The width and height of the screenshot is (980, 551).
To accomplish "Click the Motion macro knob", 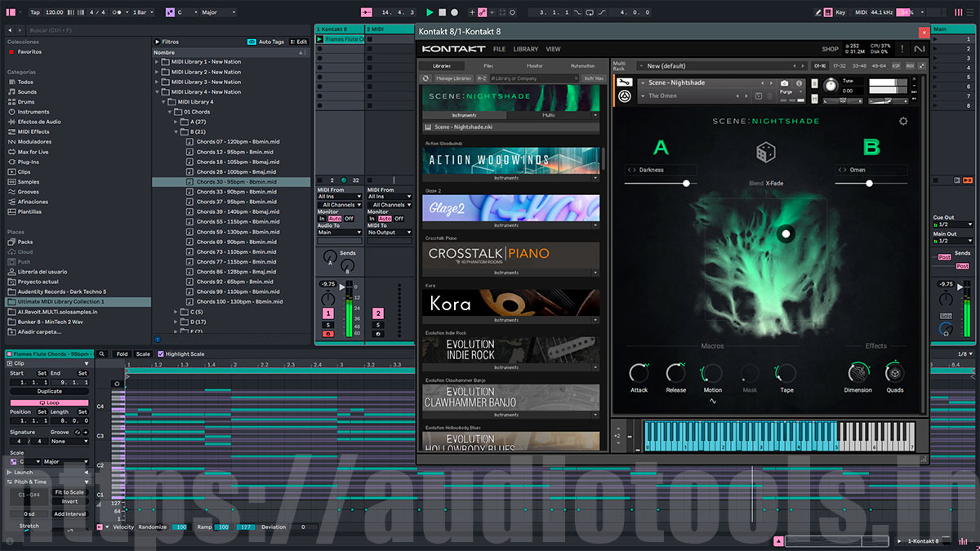I will click(x=712, y=373).
